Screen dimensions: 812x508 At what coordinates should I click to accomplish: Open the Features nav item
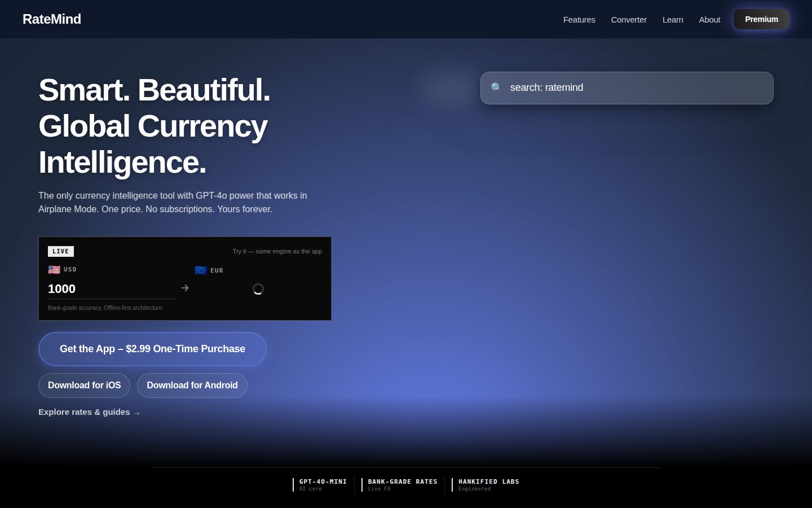(x=579, y=20)
